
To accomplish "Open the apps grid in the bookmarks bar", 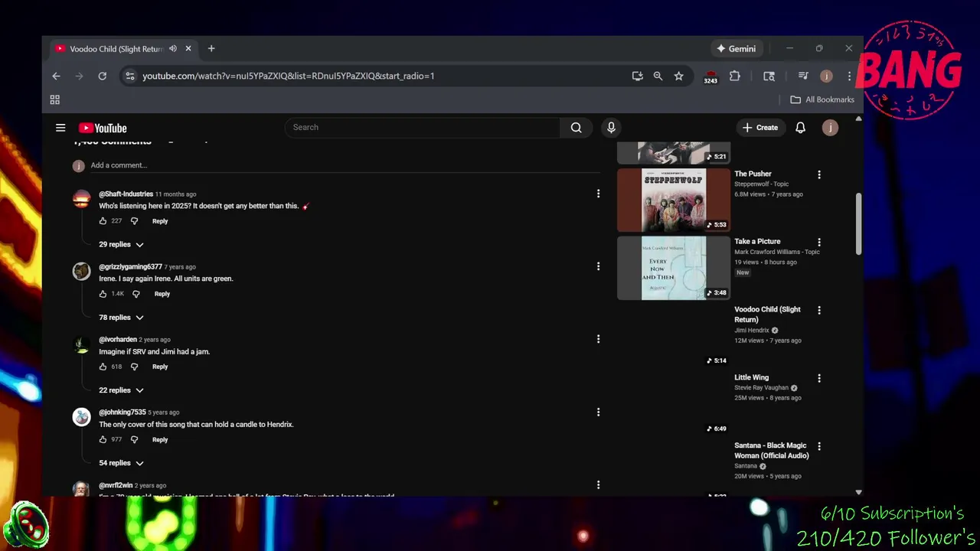I will click(x=54, y=99).
